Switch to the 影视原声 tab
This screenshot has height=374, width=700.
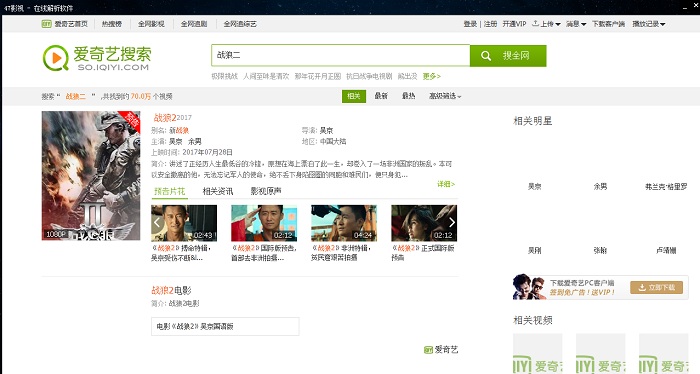[266, 191]
